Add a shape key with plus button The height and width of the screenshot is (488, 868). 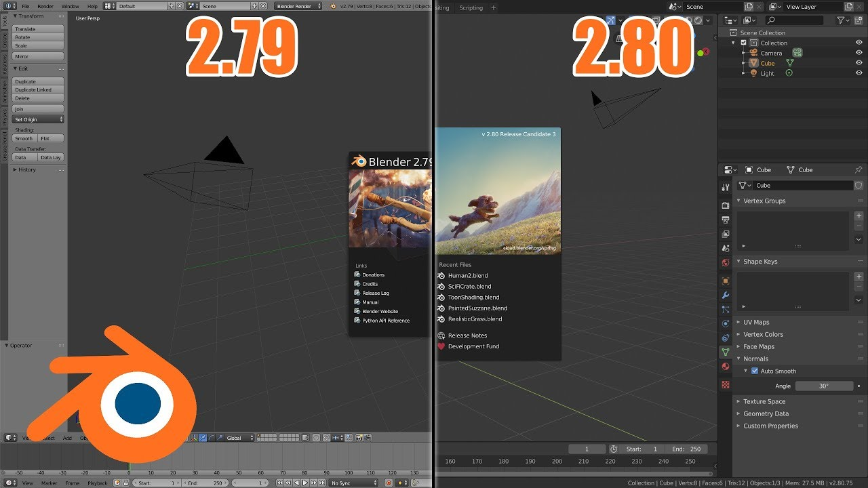click(x=859, y=277)
